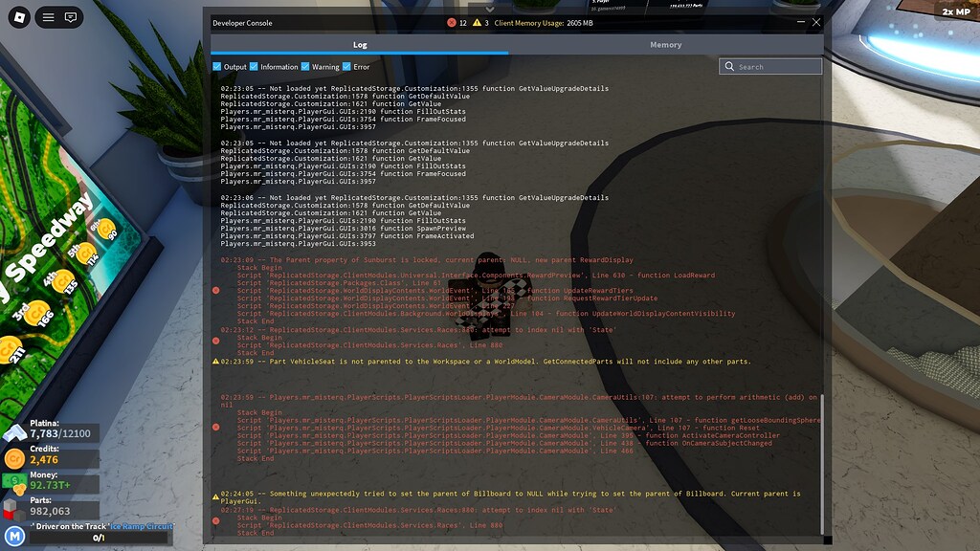This screenshot has height=551, width=980.
Task: Click the Sunburst parent locked error line
Action: [427, 260]
